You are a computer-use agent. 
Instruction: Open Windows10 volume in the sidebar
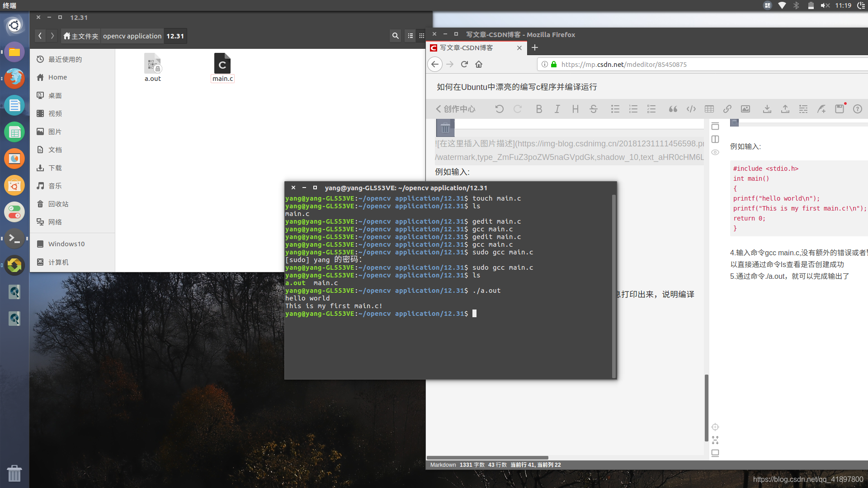coord(72,244)
